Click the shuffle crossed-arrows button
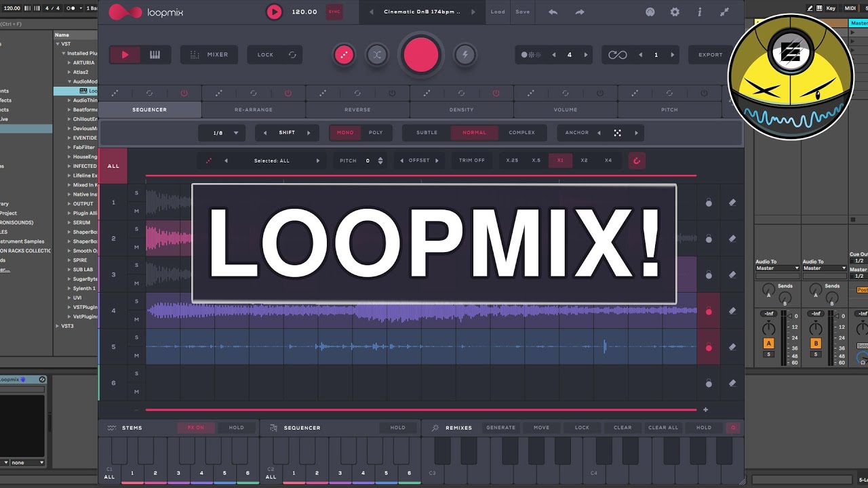 (x=377, y=55)
